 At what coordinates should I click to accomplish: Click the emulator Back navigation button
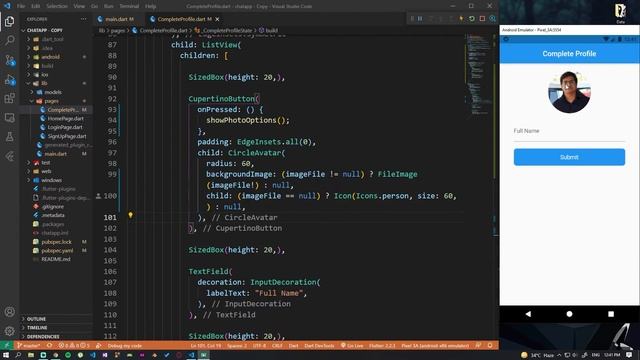pyautogui.click(x=528, y=314)
